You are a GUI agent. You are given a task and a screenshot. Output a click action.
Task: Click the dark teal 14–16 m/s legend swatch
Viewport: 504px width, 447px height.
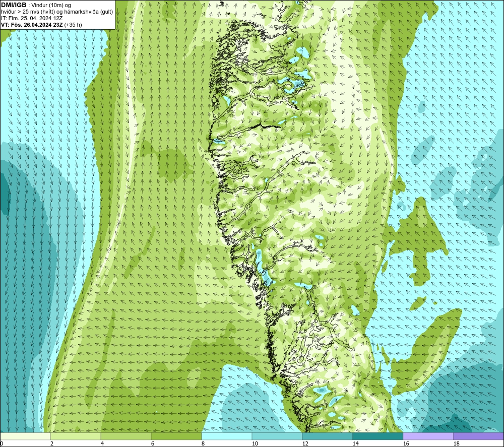tap(377, 436)
